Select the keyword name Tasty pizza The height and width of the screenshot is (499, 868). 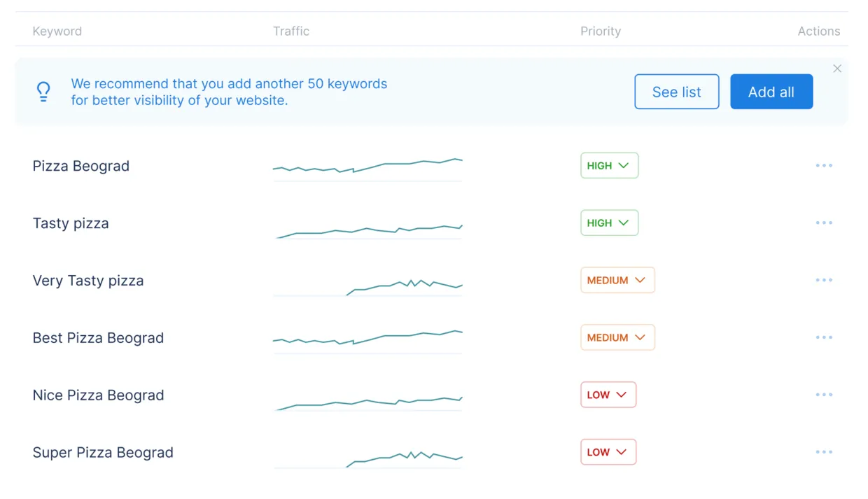pos(71,223)
